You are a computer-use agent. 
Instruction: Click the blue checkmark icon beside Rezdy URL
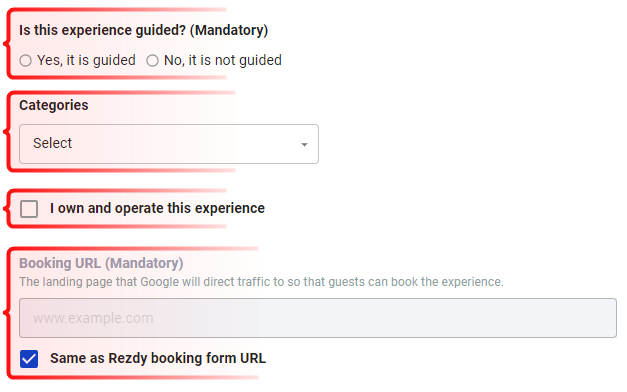tap(29, 359)
